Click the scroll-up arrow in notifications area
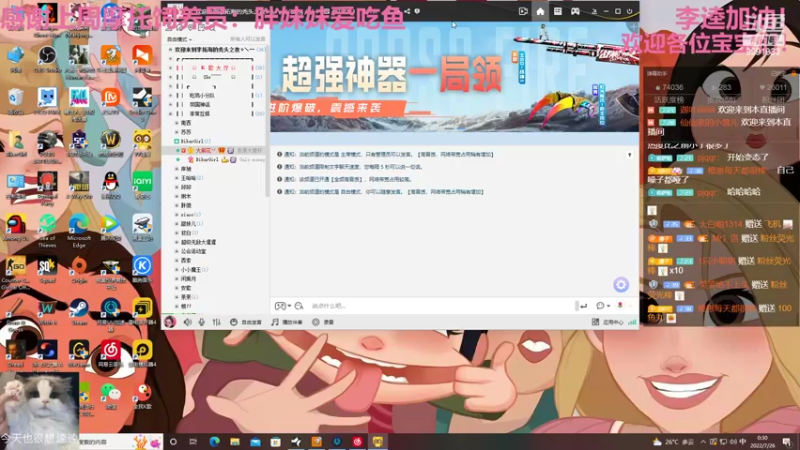The image size is (800, 450). coord(630,155)
